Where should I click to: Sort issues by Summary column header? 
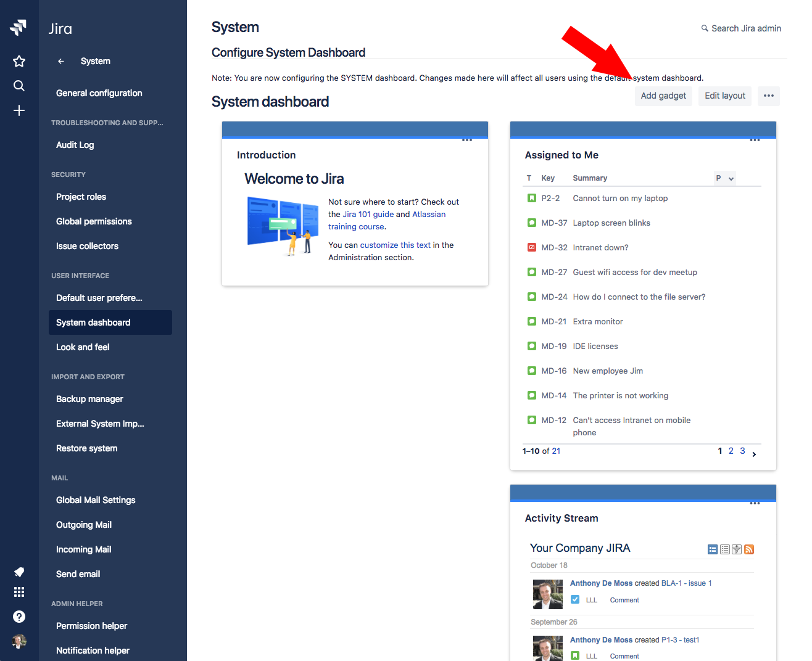click(590, 178)
